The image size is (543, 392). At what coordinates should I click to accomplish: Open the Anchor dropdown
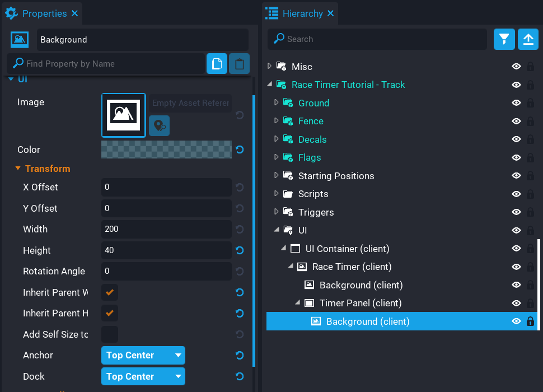(143, 355)
